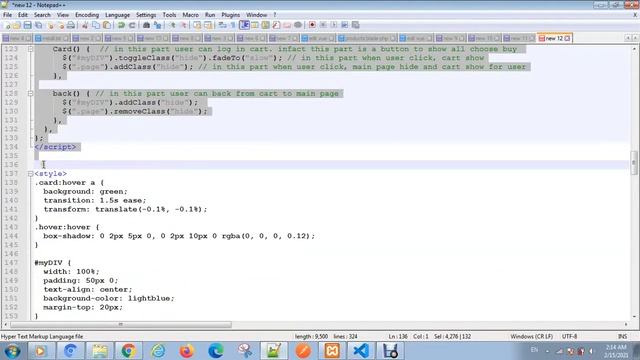Click the scroll-down arrow of vertical scrollbar
Image resolution: width=640 pixels, height=360 pixels.
(634, 316)
